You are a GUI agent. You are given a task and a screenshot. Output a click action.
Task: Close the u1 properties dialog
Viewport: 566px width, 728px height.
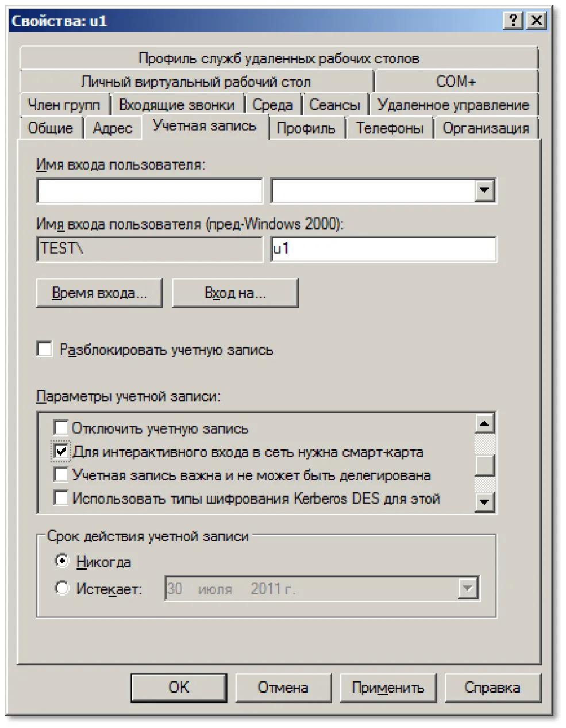(536, 21)
